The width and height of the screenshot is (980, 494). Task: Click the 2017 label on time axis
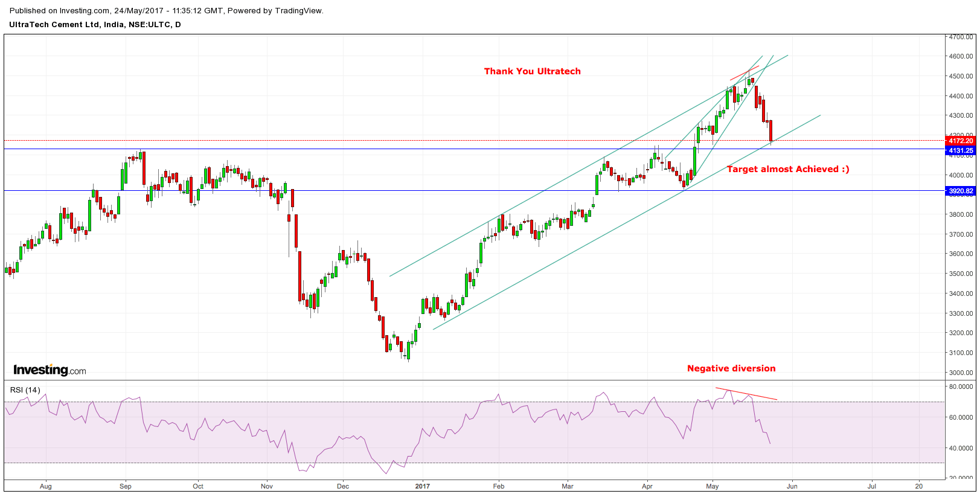(423, 486)
